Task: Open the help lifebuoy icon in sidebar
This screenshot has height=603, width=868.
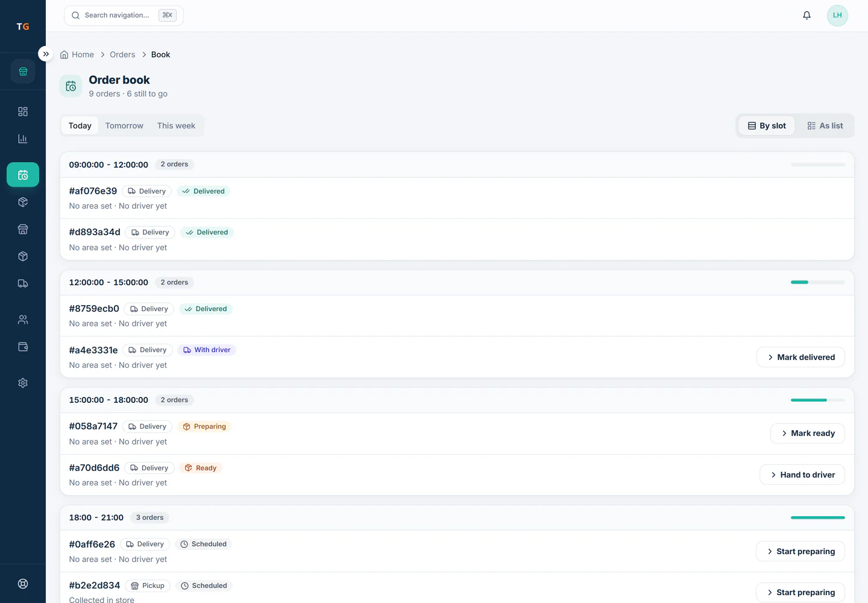Action: pos(23,584)
